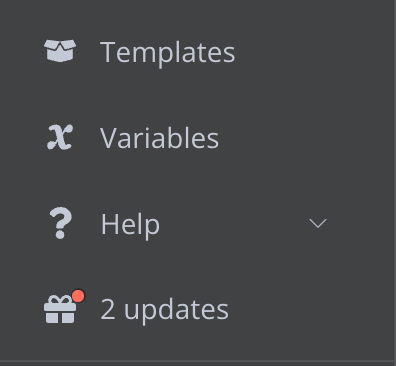This screenshot has height=366, width=396.
Task: Click the letter V in Variables
Action: [108, 138]
